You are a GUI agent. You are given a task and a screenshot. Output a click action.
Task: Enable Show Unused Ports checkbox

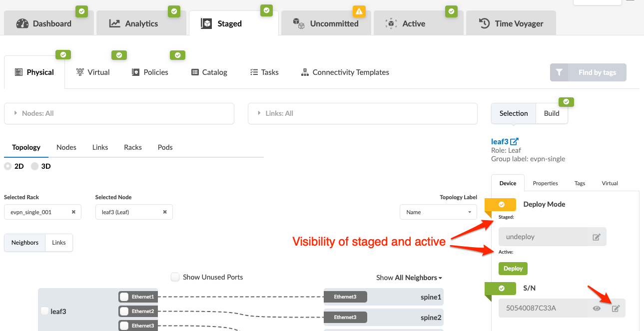[x=175, y=277]
